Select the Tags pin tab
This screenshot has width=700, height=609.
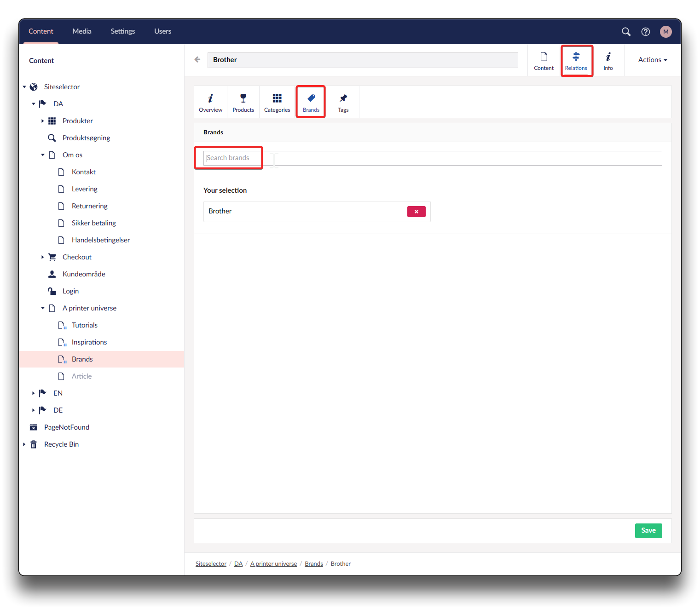343,103
